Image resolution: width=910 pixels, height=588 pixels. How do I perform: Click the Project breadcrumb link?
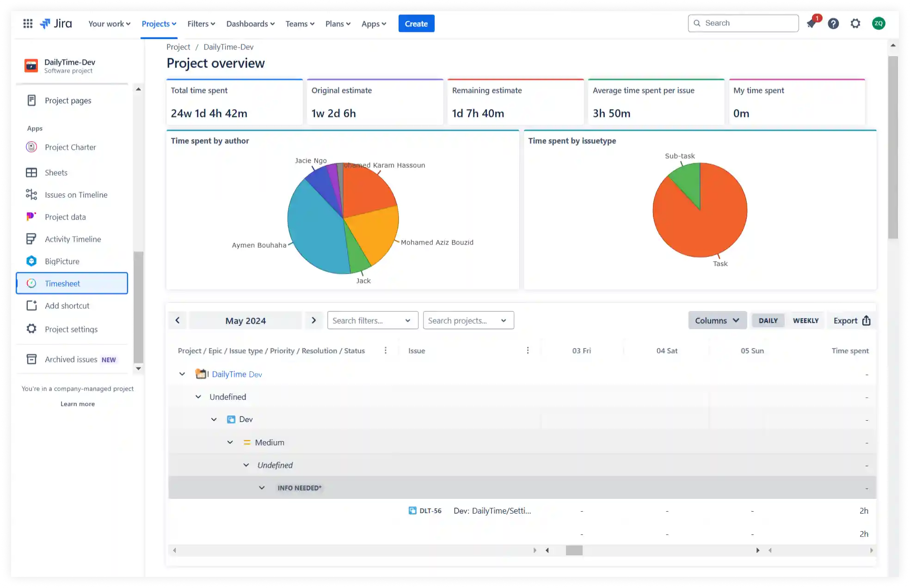pos(178,47)
